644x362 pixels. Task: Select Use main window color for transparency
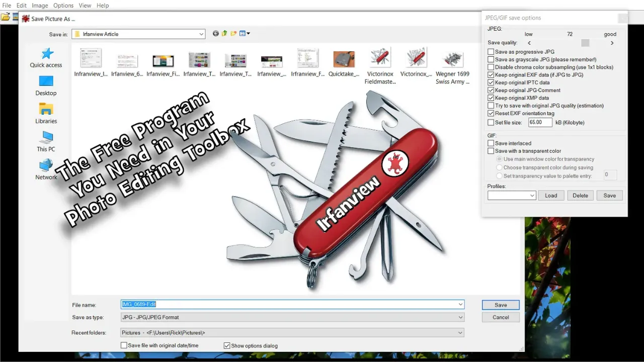tap(499, 159)
